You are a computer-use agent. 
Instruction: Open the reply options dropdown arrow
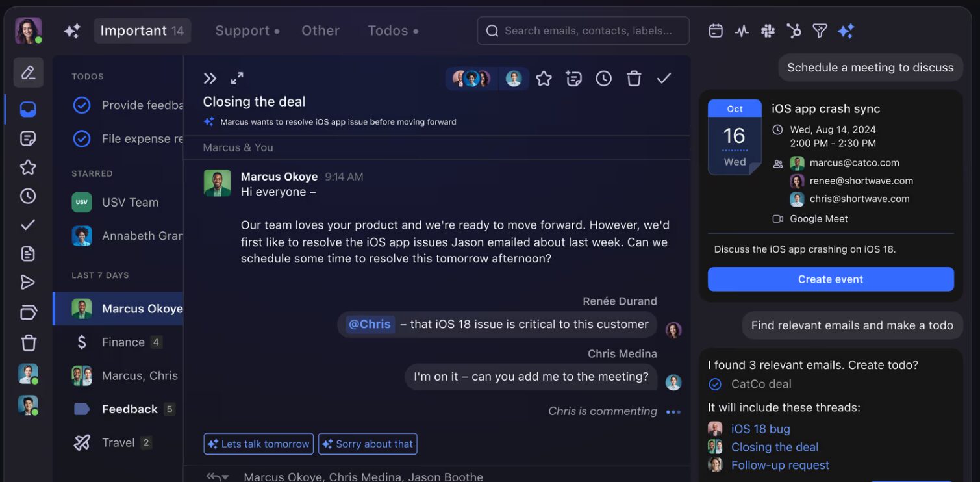point(225,477)
